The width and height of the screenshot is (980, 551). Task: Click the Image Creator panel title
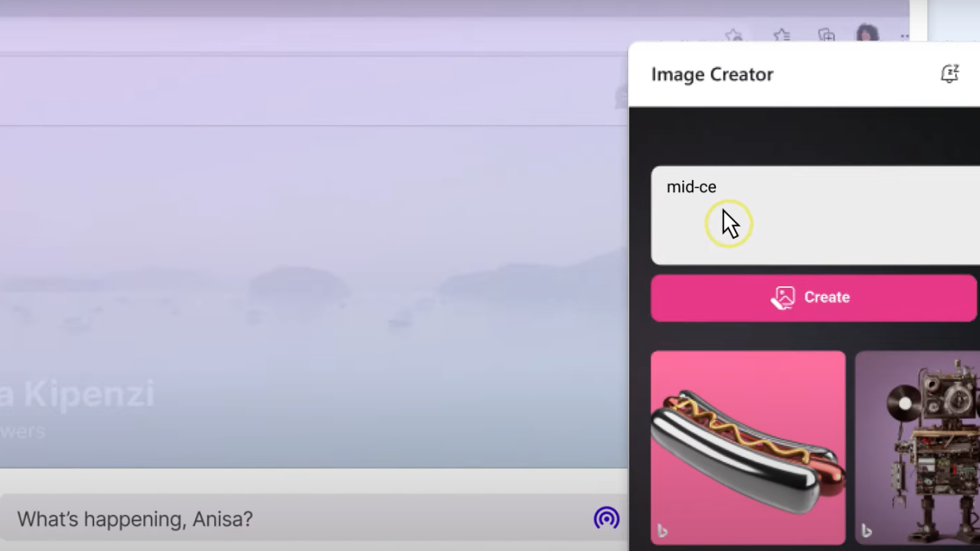712,74
